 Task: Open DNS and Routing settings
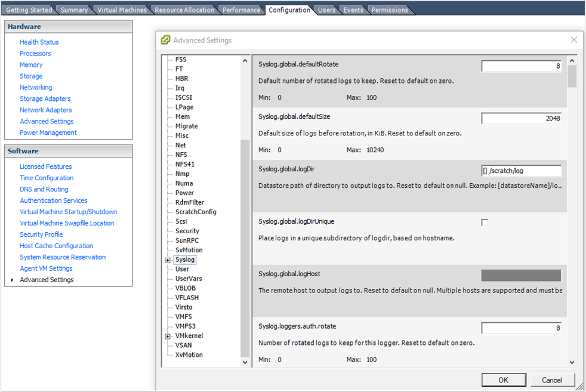point(44,189)
